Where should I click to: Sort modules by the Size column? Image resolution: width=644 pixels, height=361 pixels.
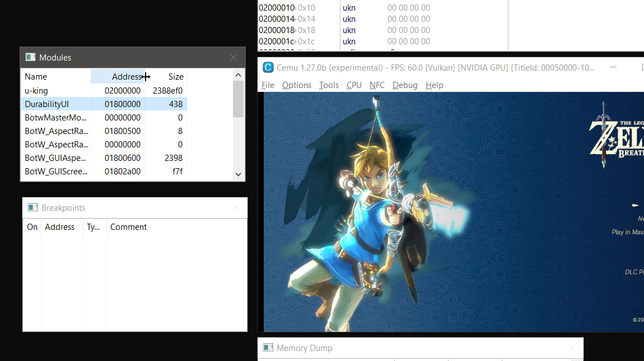[175, 76]
